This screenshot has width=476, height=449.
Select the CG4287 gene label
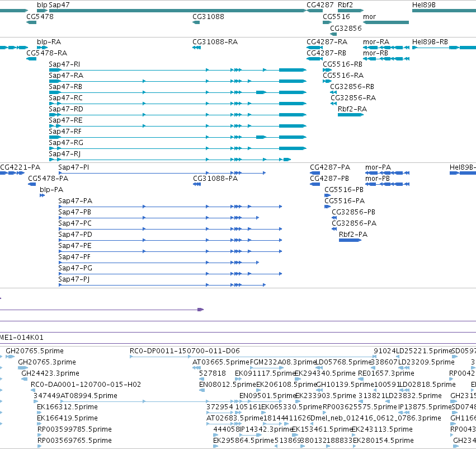[320, 5]
